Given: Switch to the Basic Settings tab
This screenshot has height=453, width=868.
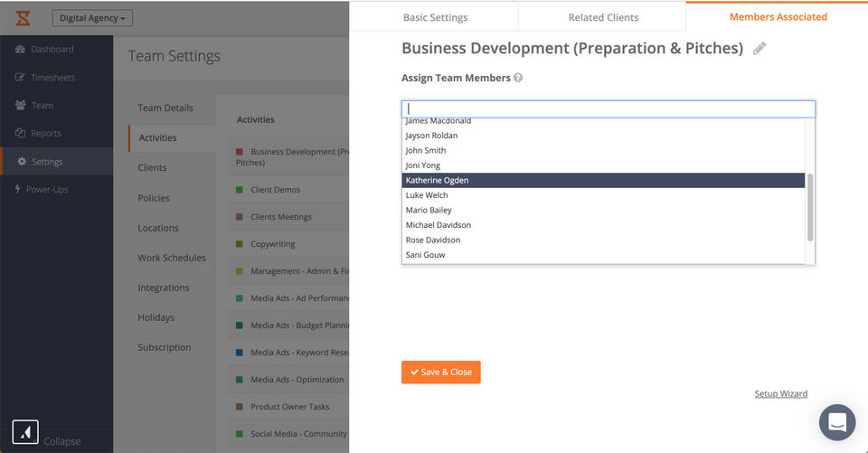Looking at the screenshot, I should point(434,17).
